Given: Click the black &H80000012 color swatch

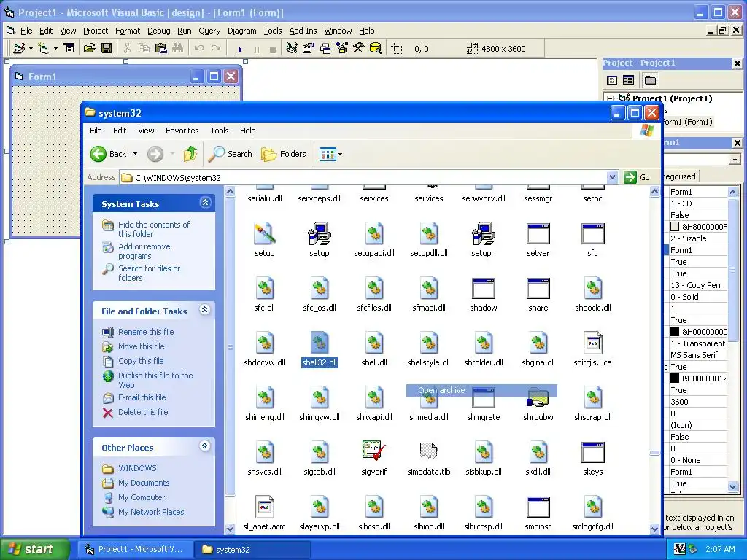Looking at the screenshot, I should point(675,378).
